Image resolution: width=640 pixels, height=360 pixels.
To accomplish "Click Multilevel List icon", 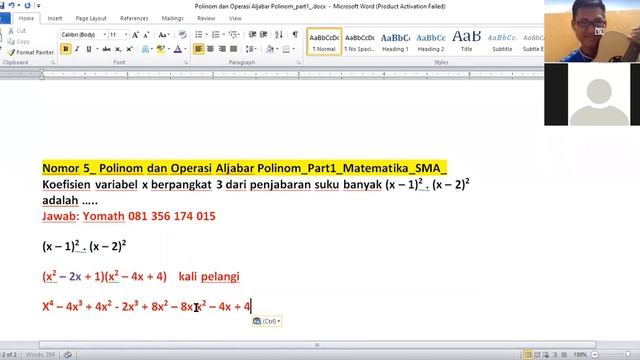I will coord(233,35).
